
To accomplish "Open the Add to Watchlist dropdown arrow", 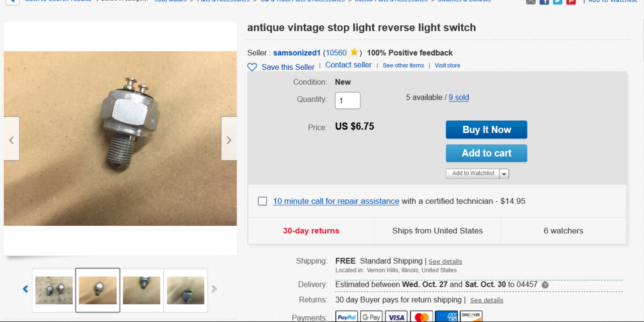I will click(x=504, y=174).
